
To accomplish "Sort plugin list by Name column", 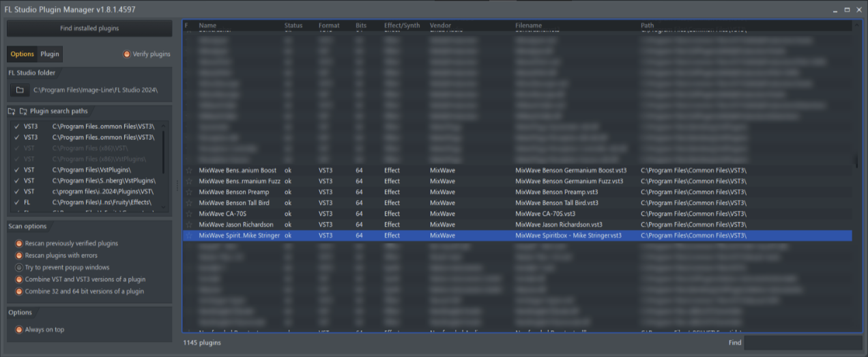I will click(207, 25).
